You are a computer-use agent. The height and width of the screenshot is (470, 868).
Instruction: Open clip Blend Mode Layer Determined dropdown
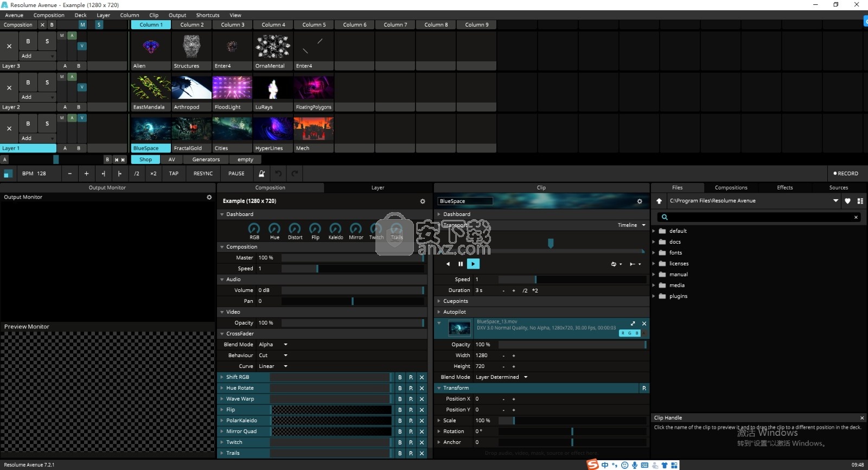pyautogui.click(x=501, y=377)
